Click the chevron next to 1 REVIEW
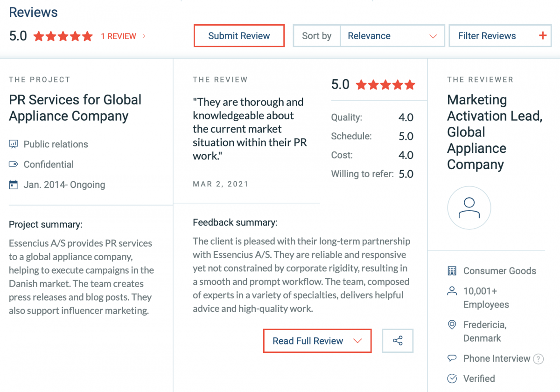The height and width of the screenshot is (392, 560). click(x=144, y=36)
